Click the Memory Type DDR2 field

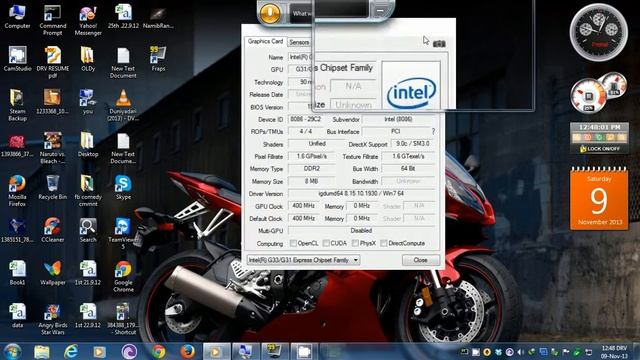312,169
